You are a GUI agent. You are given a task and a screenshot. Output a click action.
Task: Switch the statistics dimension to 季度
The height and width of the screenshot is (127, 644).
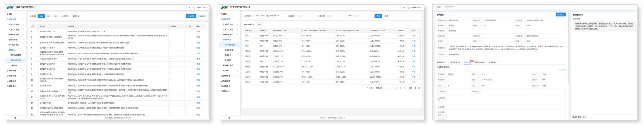tap(48, 16)
